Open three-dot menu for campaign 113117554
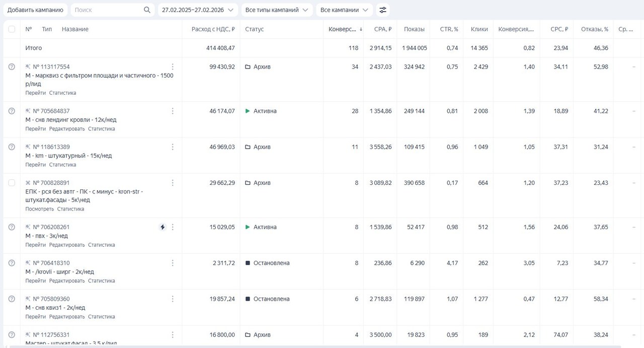 [x=173, y=67]
